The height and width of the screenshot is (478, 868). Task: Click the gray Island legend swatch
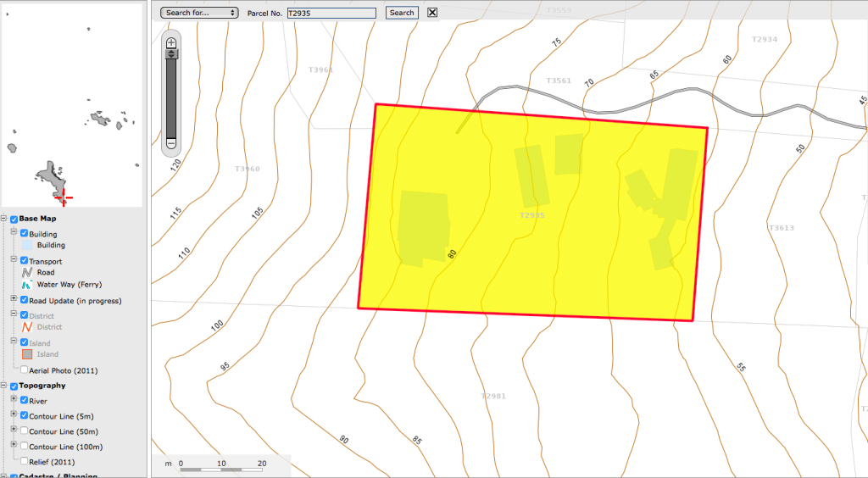click(27, 354)
